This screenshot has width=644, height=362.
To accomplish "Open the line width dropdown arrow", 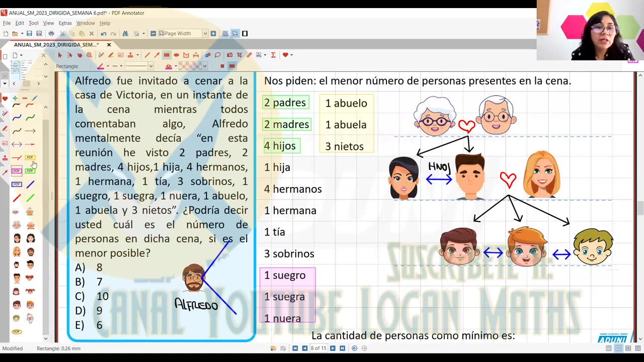I will click(x=121, y=66).
